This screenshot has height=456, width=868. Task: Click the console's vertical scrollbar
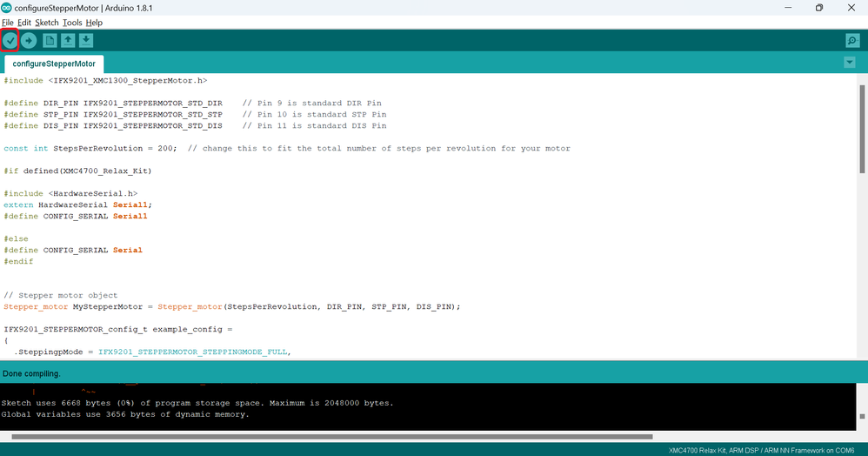click(862, 406)
